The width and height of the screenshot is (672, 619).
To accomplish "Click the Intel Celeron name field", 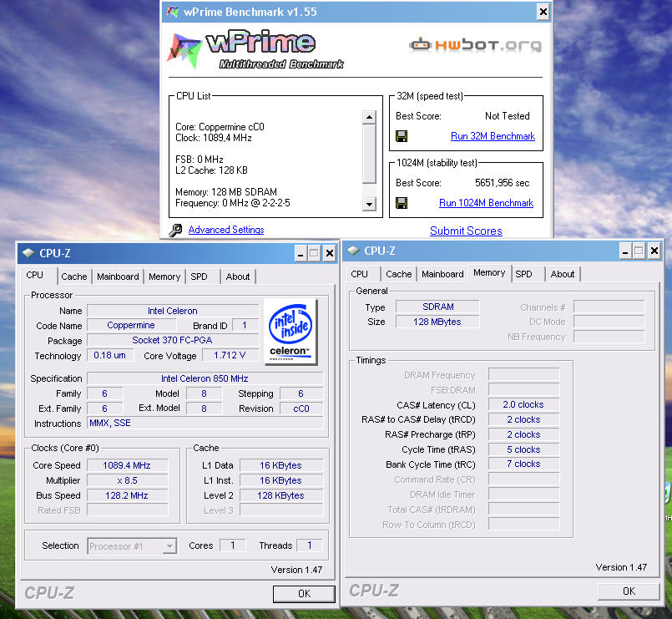I will [173, 311].
